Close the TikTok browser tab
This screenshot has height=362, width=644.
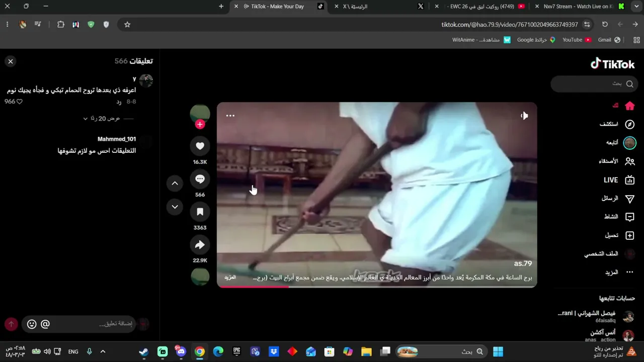tap(236, 7)
